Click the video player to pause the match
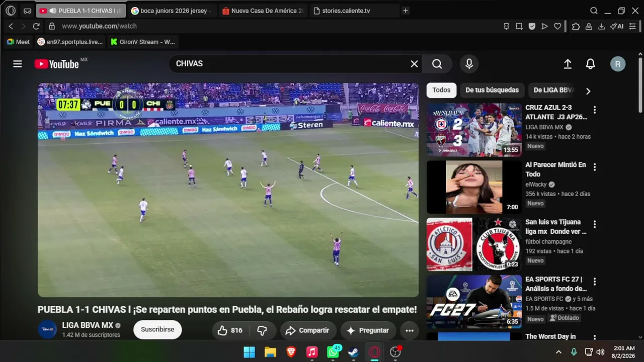Image resolution: width=644 pixels, height=362 pixels. 228,190
